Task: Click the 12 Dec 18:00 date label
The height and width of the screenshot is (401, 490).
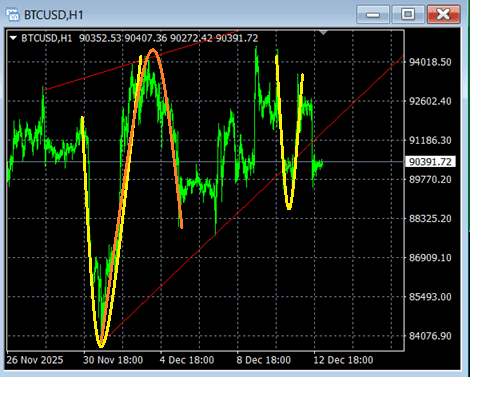Action: 343,360
